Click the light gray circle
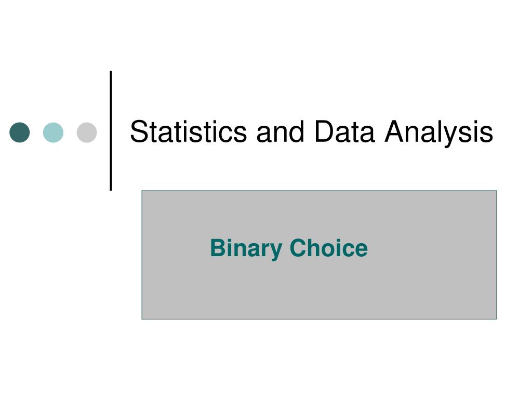Image resolution: width=532 pixels, height=399 pixels. click(x=87, y=132)
